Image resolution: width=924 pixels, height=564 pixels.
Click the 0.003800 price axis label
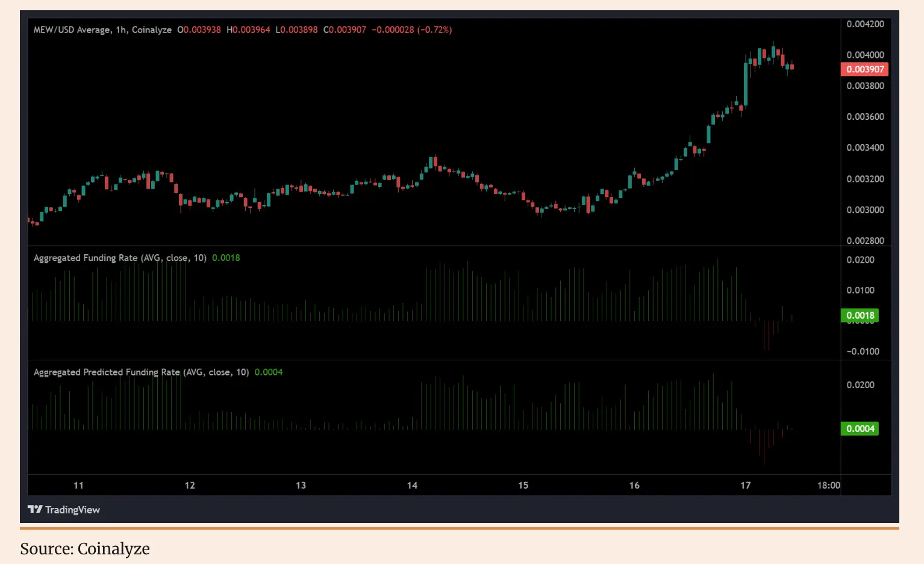click(866, 86)
